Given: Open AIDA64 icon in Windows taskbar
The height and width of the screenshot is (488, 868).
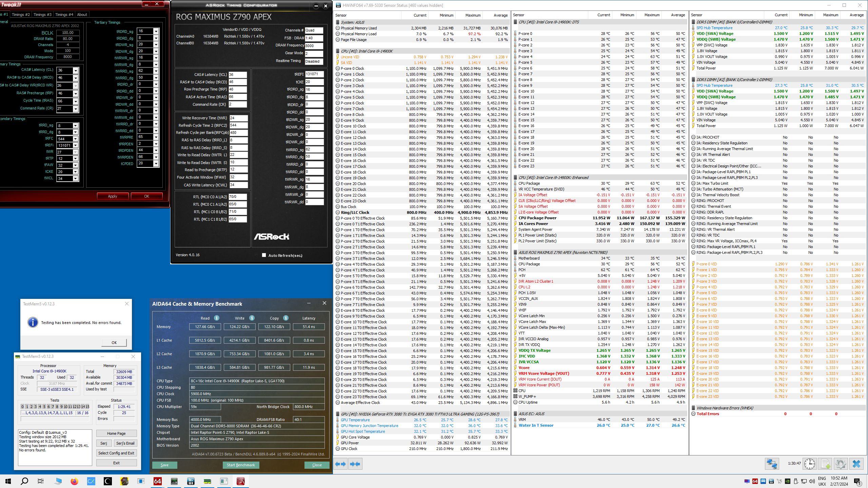Looking at the screenshot, I should [157, 481].
